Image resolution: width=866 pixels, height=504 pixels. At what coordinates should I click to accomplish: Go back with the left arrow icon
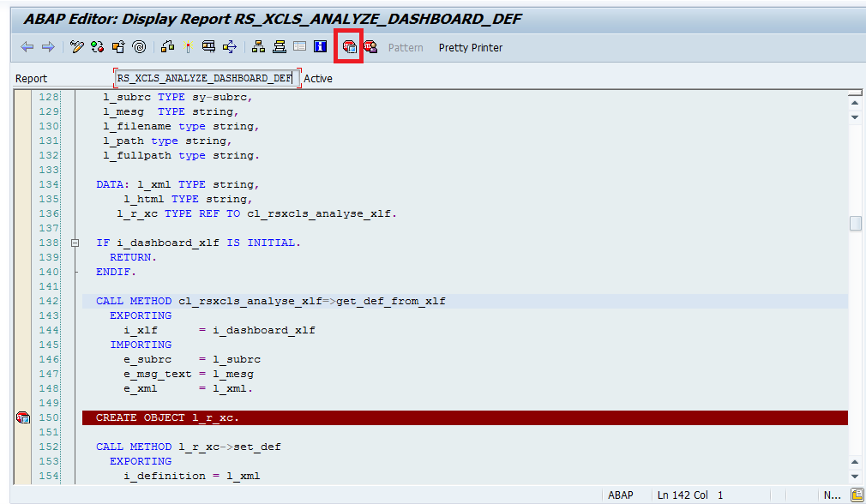click(x=27, y=47)
